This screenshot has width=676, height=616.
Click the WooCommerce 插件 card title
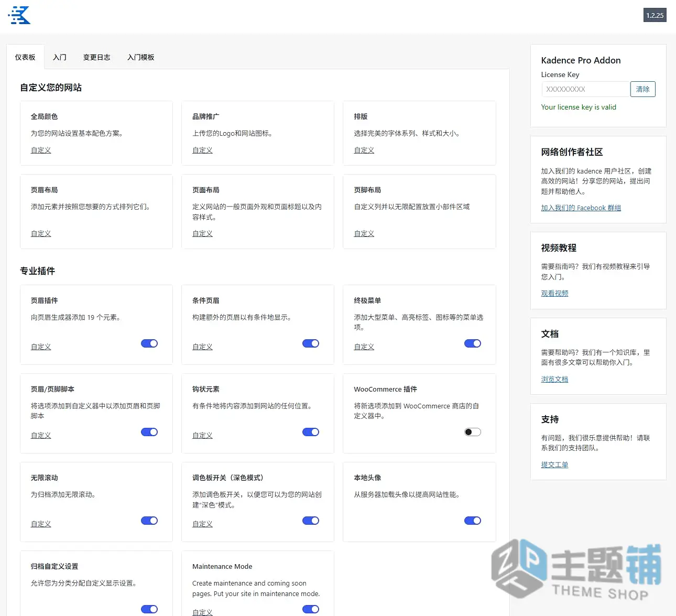click(x=385, y=389)
